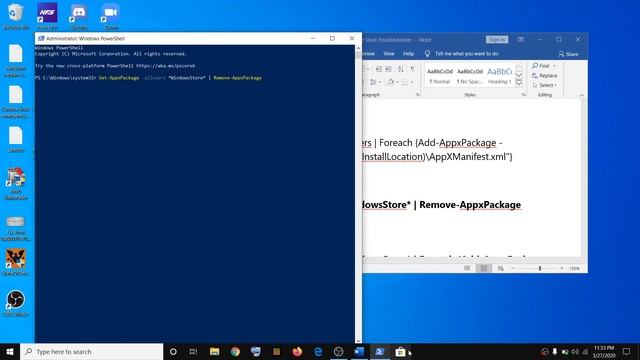Click the zoom slider handle in Word

pos(540,268)
